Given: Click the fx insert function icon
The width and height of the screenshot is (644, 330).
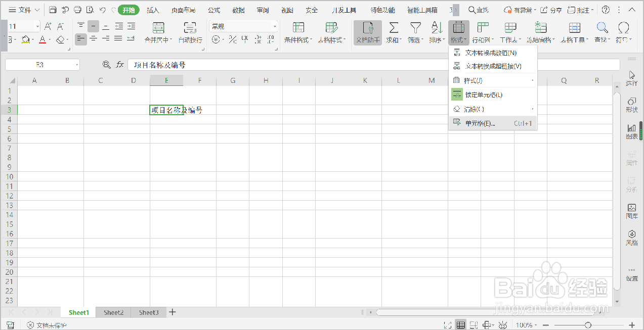Looking at the screenshot, I should [120, 65].
